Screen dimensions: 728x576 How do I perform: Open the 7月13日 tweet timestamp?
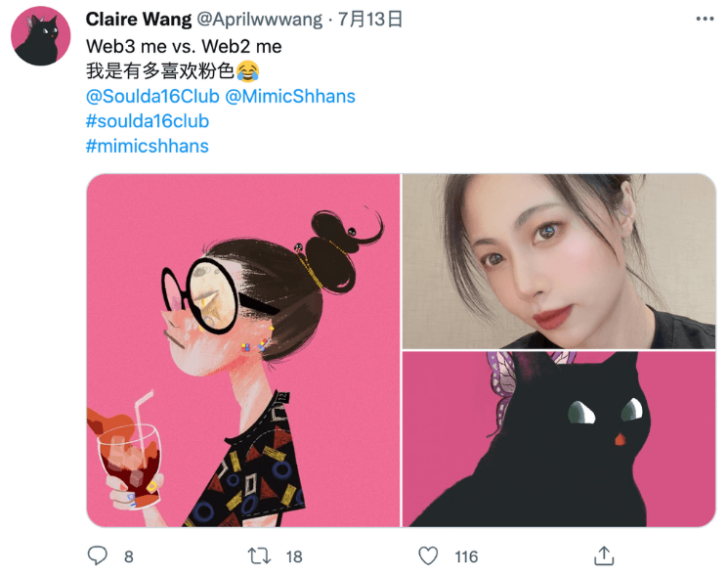370,20
